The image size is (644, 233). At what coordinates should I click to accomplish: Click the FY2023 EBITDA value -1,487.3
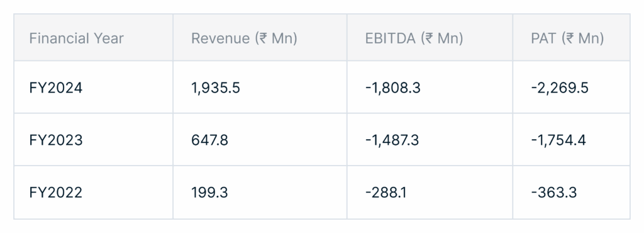click(392, 140)
